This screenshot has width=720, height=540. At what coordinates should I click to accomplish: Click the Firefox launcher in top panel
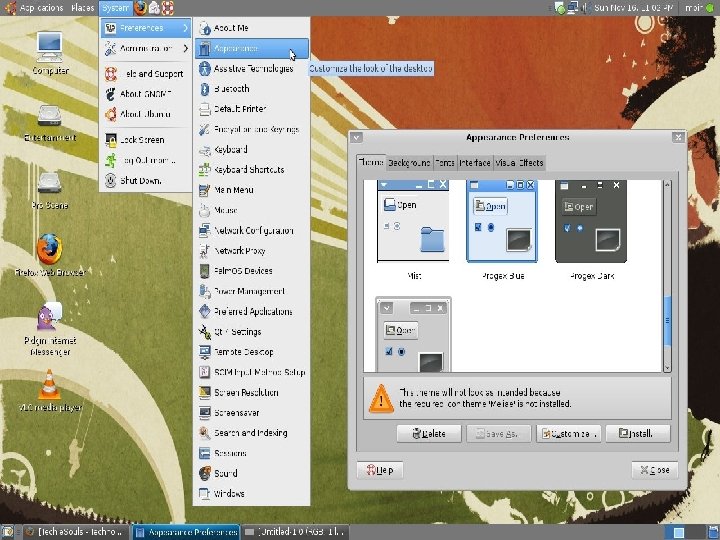tap(141, 8)
